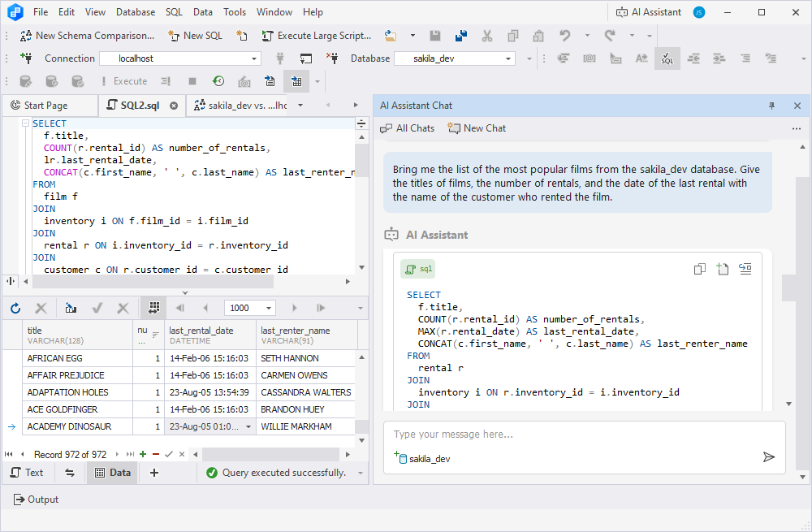Image resolution: width=812 pixels, height=532 pixels.
Task: Open the Database menu
Action: [x=135, y=11]
